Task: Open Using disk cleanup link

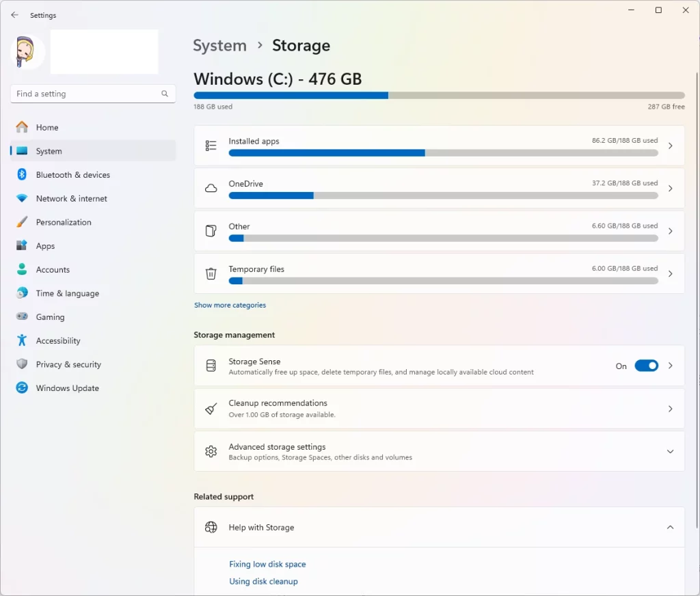Action: click(263, 581)
